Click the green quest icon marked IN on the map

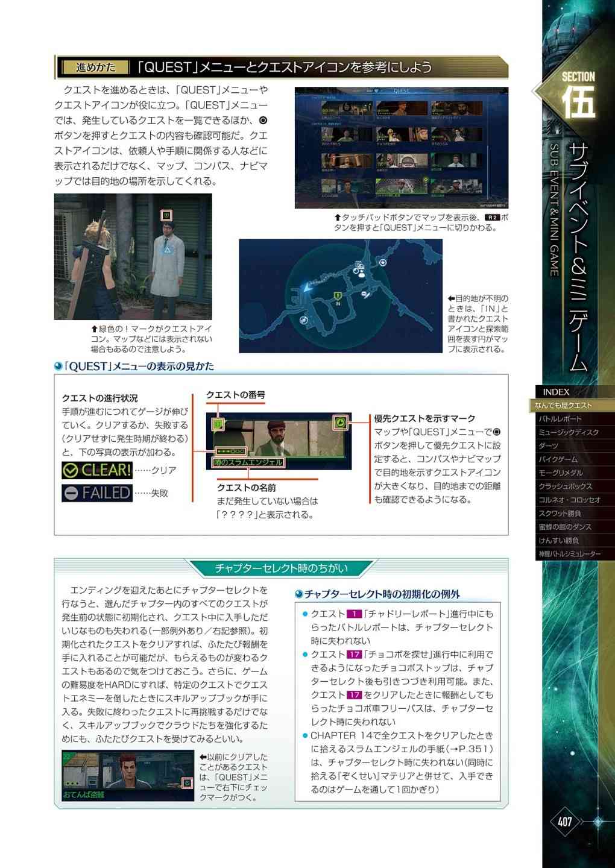(x=338, y=296)
